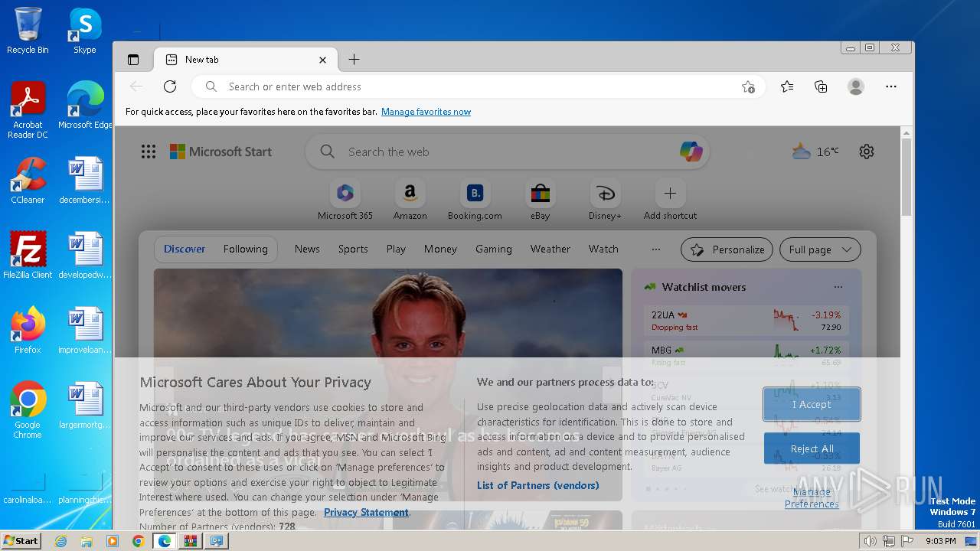This screenshot has height=551, width=980.
Task: Open the profile avatar icon
Action: [856, 86]
